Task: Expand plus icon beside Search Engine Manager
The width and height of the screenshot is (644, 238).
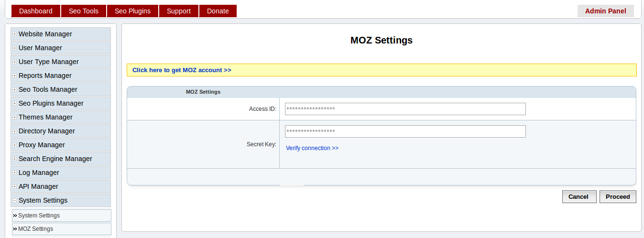Action: (x=15, y=159)
